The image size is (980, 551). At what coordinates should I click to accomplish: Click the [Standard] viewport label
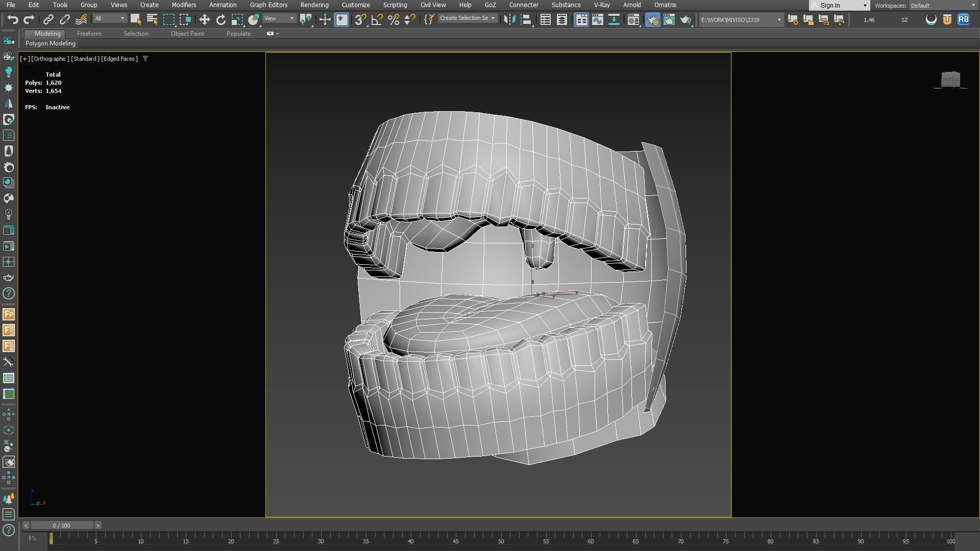coord(85,59)
